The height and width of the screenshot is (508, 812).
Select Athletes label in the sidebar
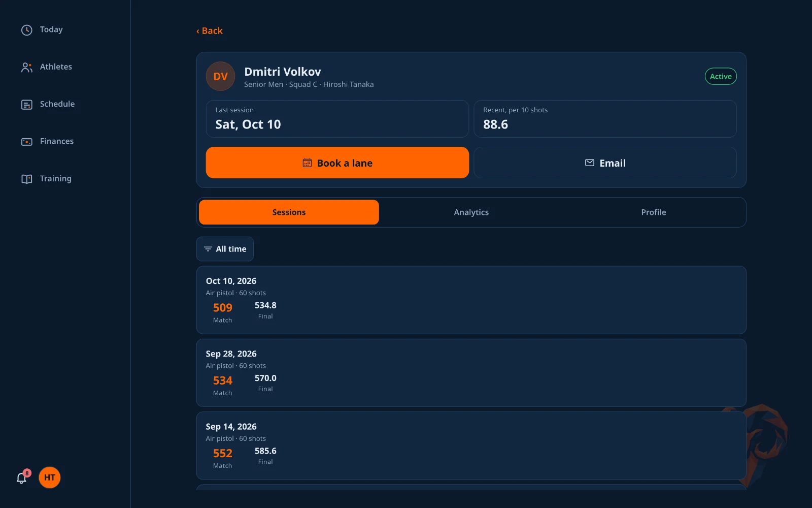pyautogui.click(x=56, y=67)
